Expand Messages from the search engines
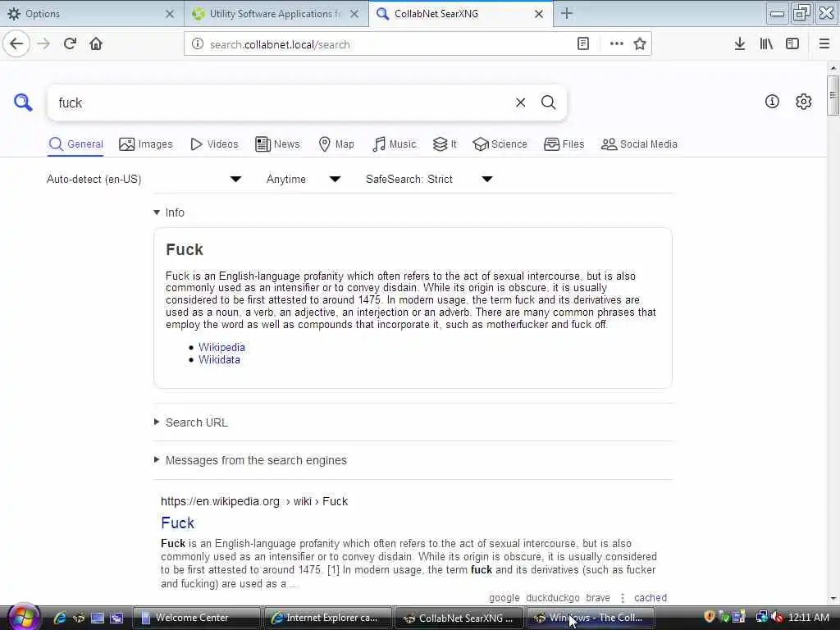 pos(250,460)
